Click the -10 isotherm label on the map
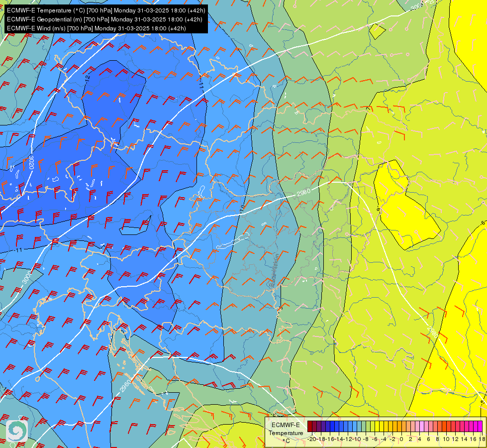487x448 pixels. coord(242,208)
